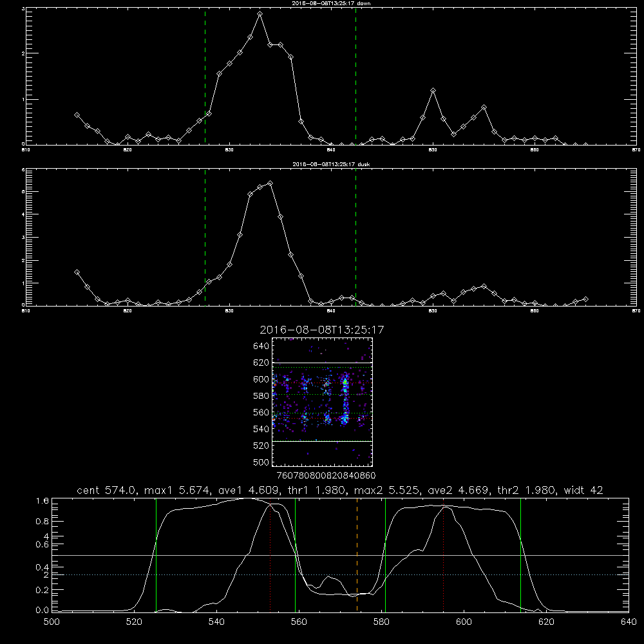The height and width of the screenshot is (644, 644).
Task: Select the 'widt 42' value in stats line
Action: (583, 490)
